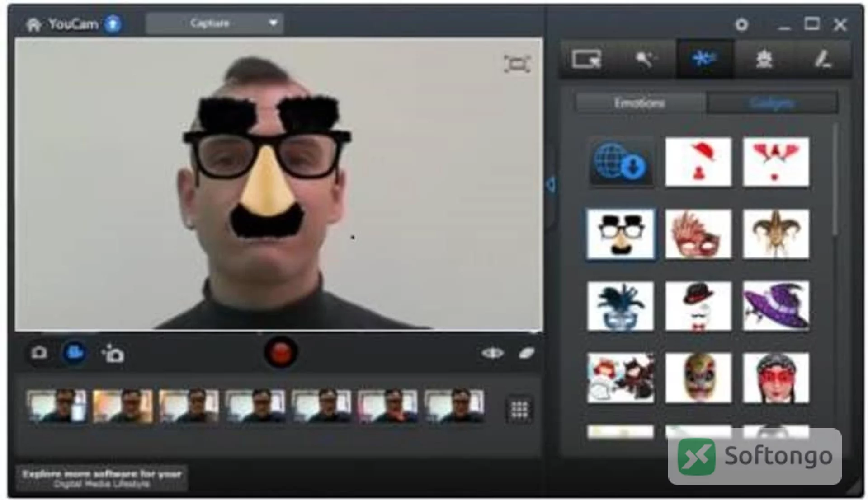Image resolution: width=868 pixels, height=500 pixels.
Task: Apply the purple witch hat gadget
Action: point(776,306)
